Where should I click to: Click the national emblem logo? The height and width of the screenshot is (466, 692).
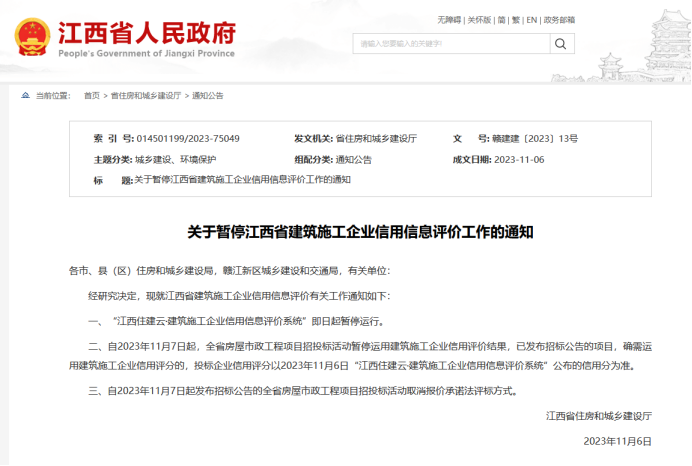pos(32,37)
